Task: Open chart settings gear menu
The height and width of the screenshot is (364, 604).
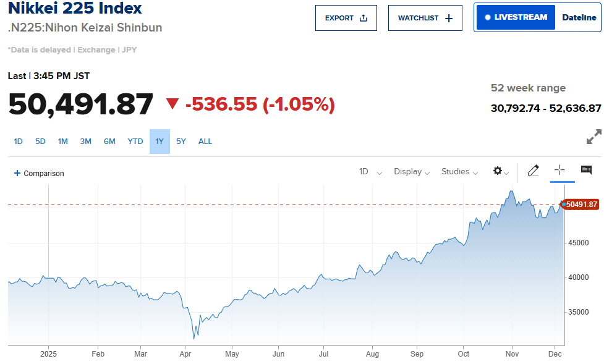Action: coord(498,171)
